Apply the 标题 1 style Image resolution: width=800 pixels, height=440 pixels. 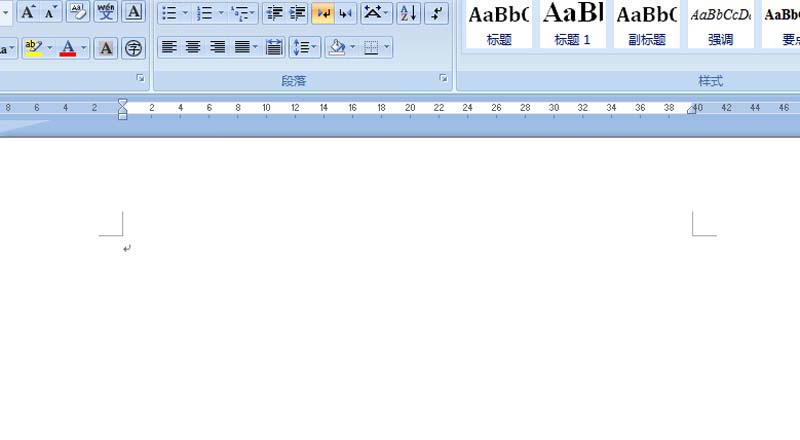572,25
